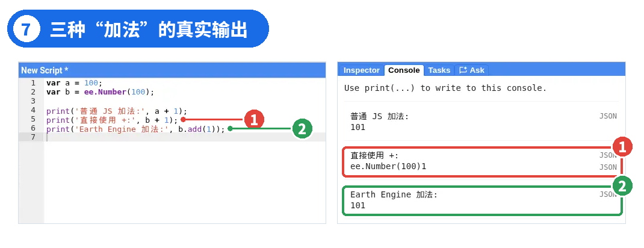Click 'Use print(...) to write to this console.' text

pos(445,88)
